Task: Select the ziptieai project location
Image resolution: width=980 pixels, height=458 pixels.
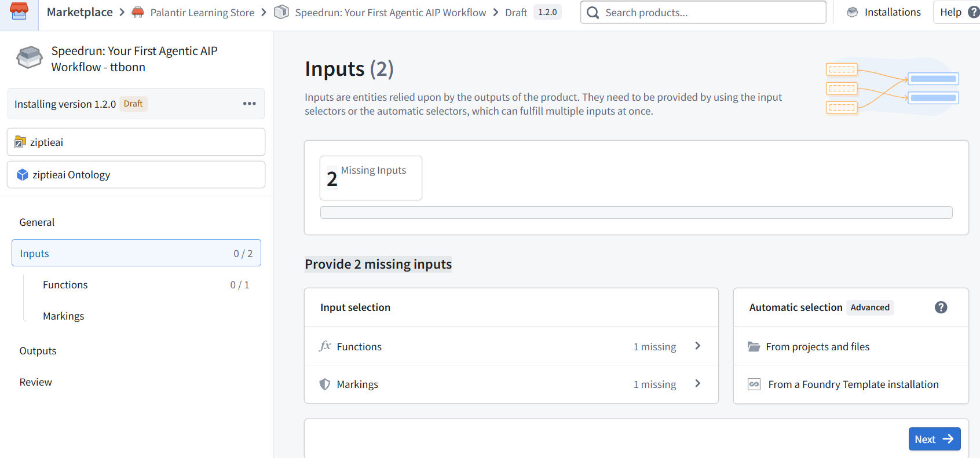Action: pyautogui.click(x=136, y=142)
